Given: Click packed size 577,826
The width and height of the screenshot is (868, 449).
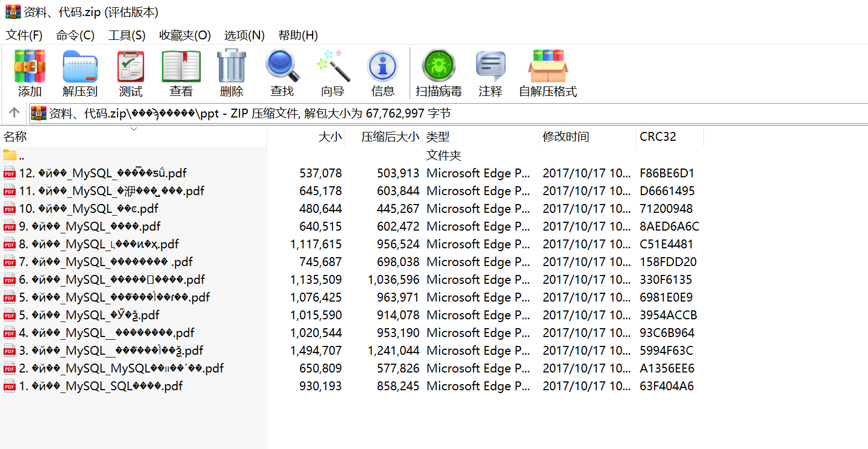Looking at the screenshot, I should point(398,368).
